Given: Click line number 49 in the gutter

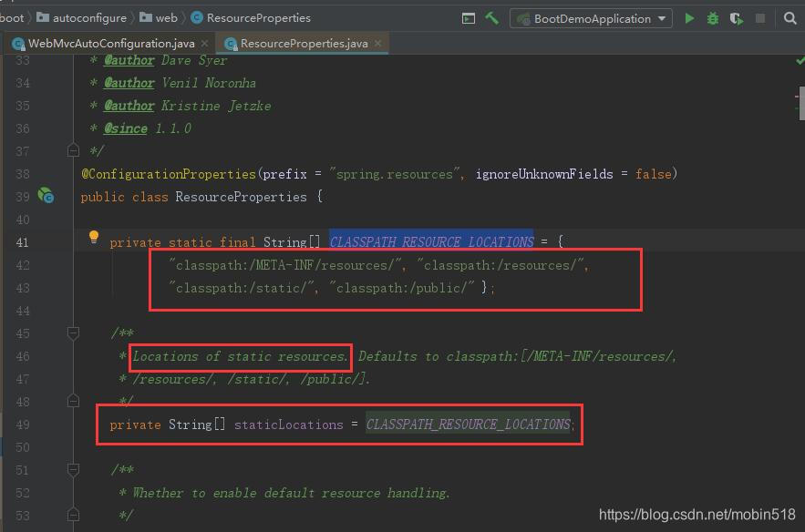Looking at the screenshot, I should (x=22, y=425).
